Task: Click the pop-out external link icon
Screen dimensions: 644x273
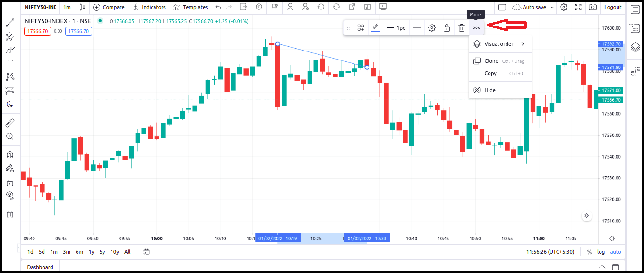Action: coord(352,7)
